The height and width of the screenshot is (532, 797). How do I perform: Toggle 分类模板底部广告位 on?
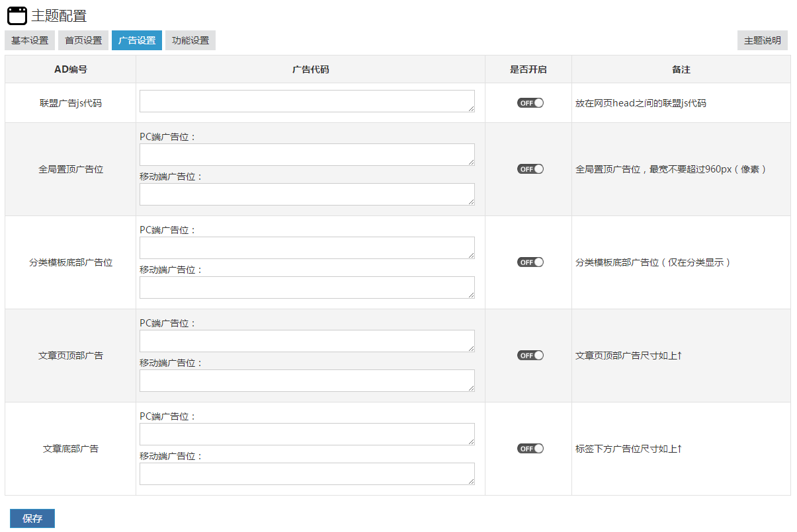point(530,262)
